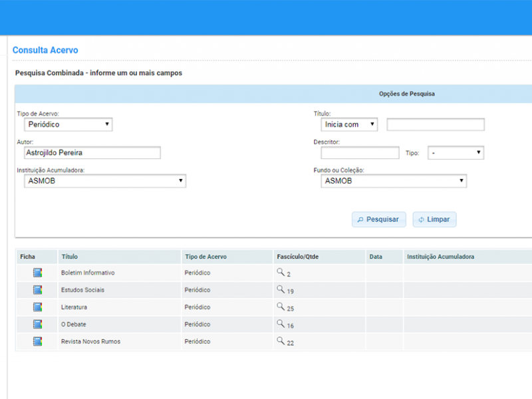Image resolution: width=532 pixels, height=399 pixels.
Task: Focus the Título text field
Action: click(436, 124)
